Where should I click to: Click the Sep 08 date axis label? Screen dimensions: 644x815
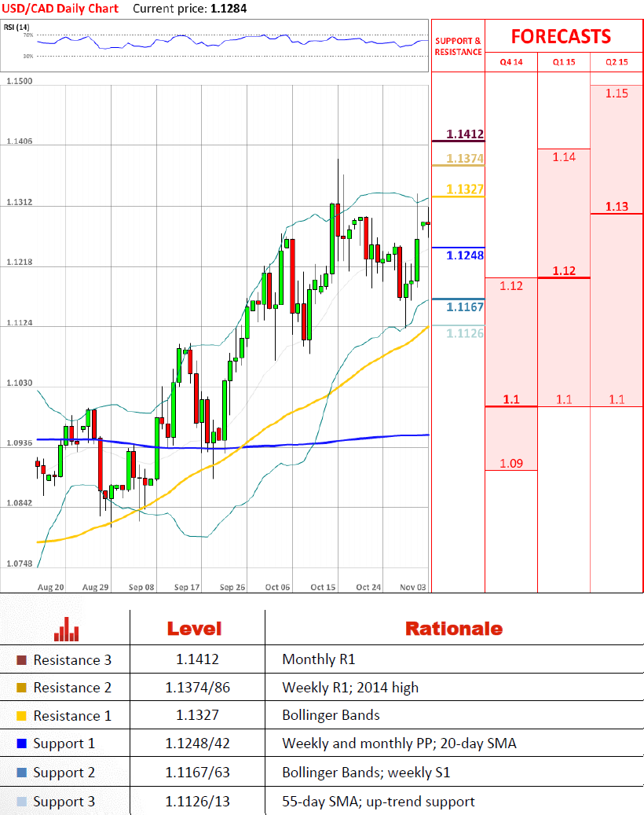click(x=141, y=587)
